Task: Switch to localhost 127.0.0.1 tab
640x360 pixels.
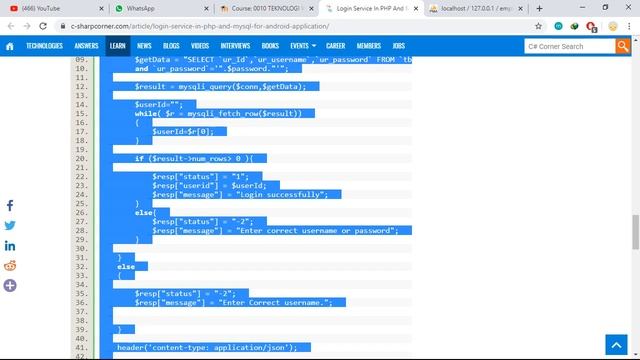Action: [476, 9]
